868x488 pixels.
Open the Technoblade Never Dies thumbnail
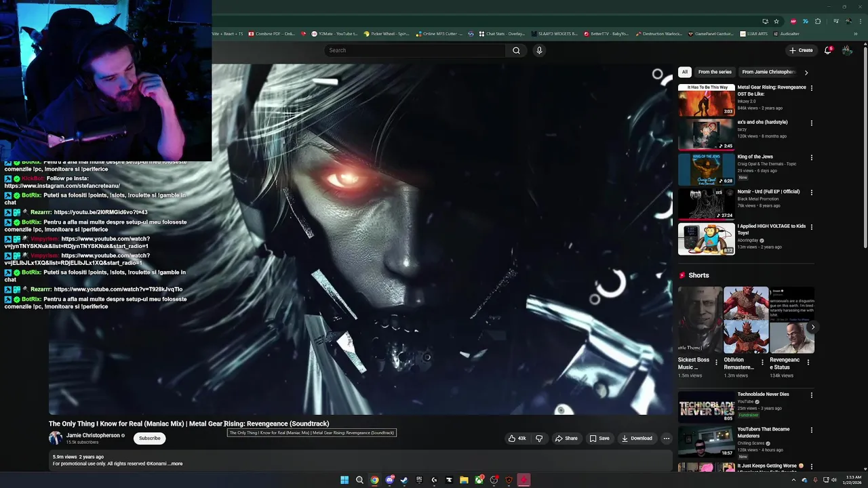click(x=707, y=407)
